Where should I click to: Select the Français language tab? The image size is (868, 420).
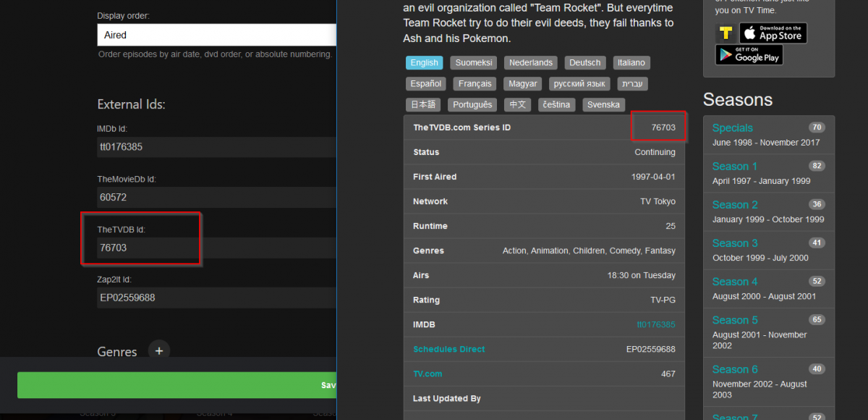[x=475, y=84]
